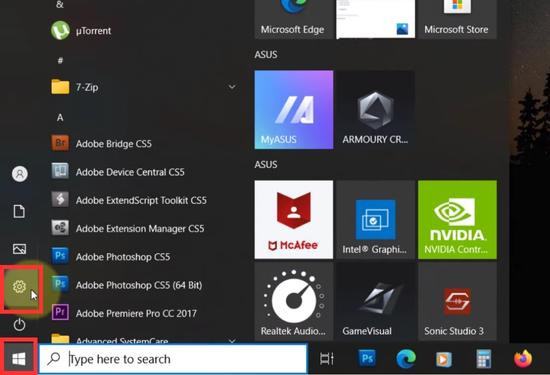This screenshot has width=550, height=375.
Task: Open the Microsoft Store tile
Action: coord(457,19)
